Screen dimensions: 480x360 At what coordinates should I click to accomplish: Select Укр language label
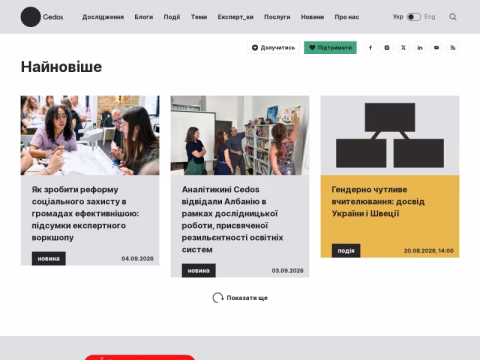(x=398, y=17)
